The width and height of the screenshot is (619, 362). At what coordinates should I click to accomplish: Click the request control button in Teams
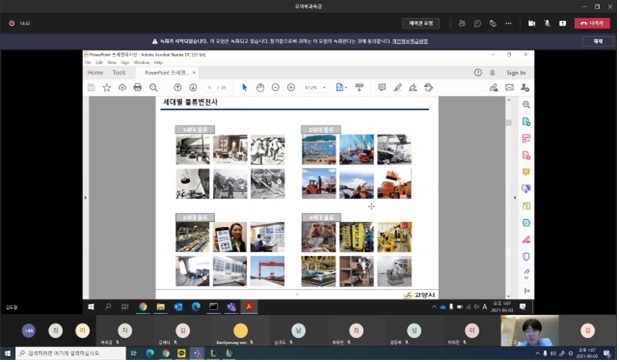(x=421, y=23)
